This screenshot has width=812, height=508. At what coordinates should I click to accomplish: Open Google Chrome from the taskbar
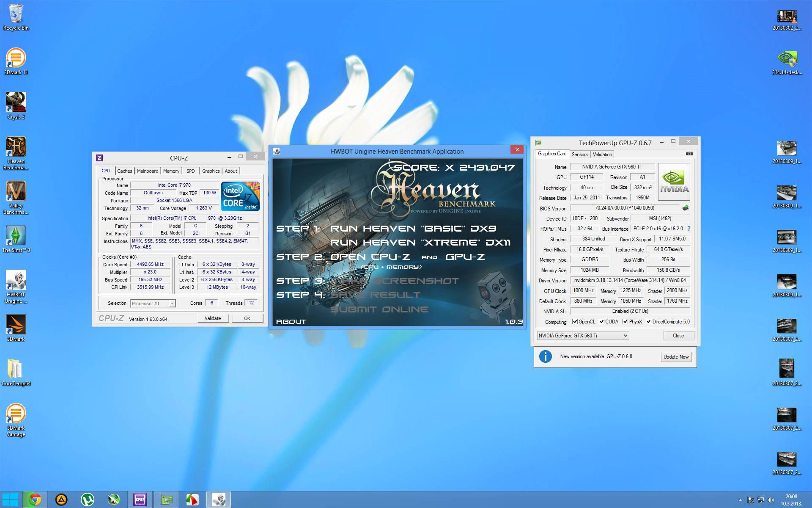(x=35, y=500)
